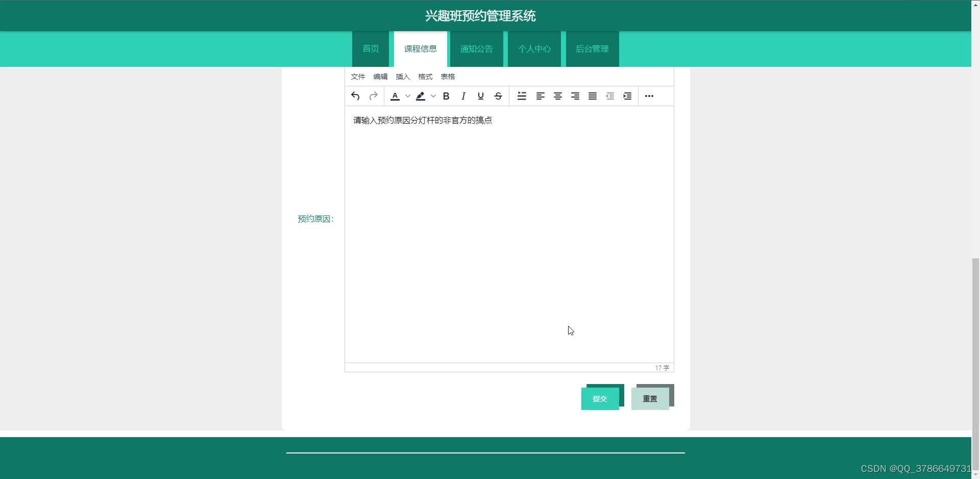Select the 课程信息 tab
Image resolution: width=980 pixels, height=479 pixels.
coord(421,49)
